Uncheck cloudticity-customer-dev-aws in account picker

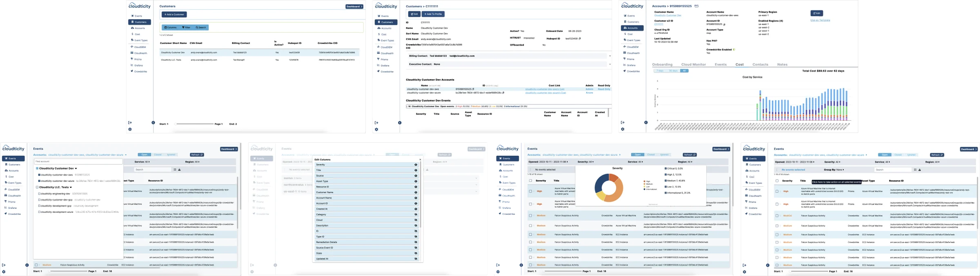(39, 175)
